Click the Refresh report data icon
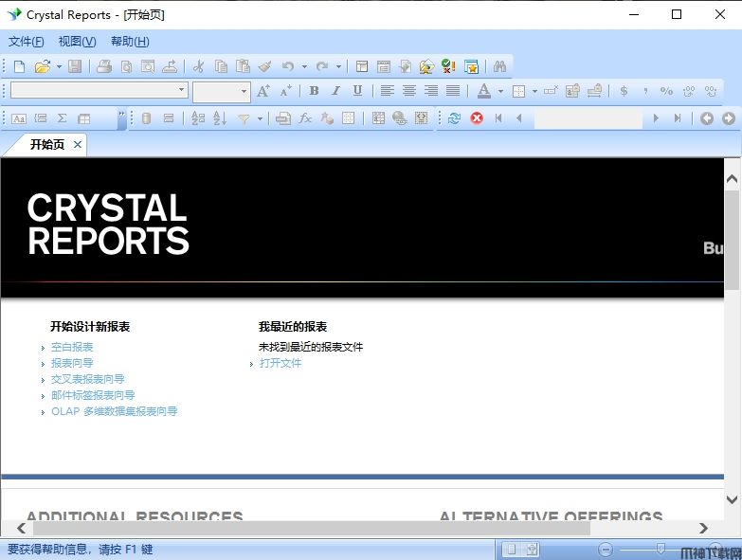Image resolution: width=742 pixels, height=560 pixels. point(455,118)
